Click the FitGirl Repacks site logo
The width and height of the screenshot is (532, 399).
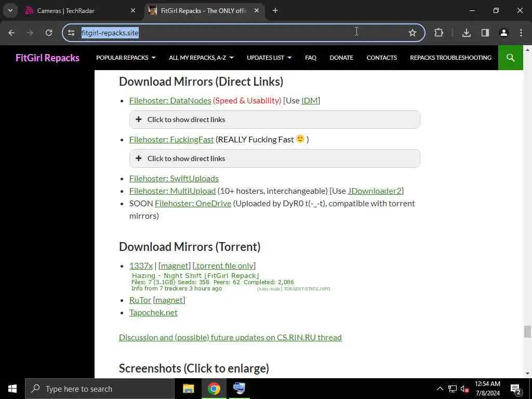pos(47,58)
